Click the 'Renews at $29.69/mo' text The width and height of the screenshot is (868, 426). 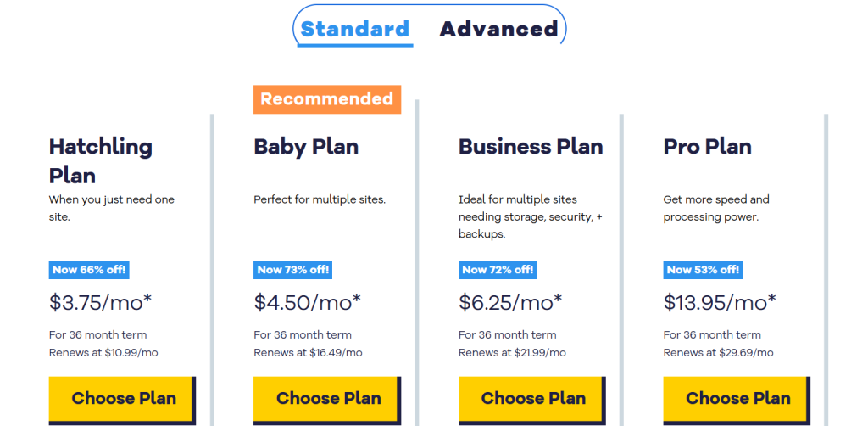click(x=718, y=352)
